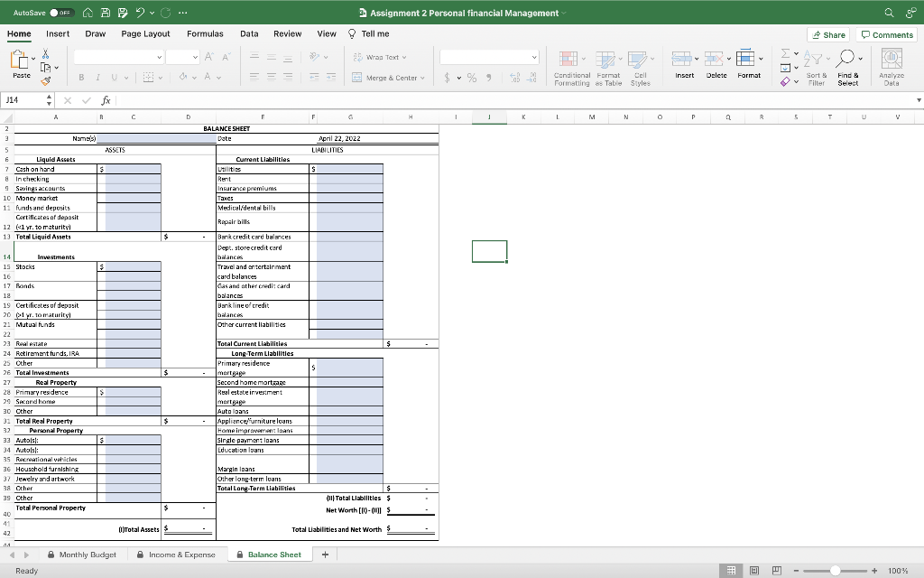The width and height of the screenshot is (924, 578).
Task: Click the 'April 22, 2022' date cell
Action: click(x=339, y=138)
